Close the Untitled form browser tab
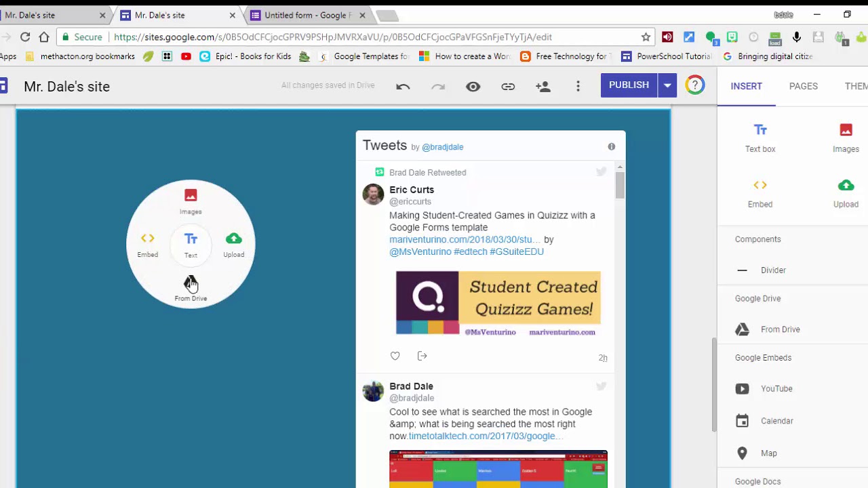868x488 pixels. [x=362, y=15]
